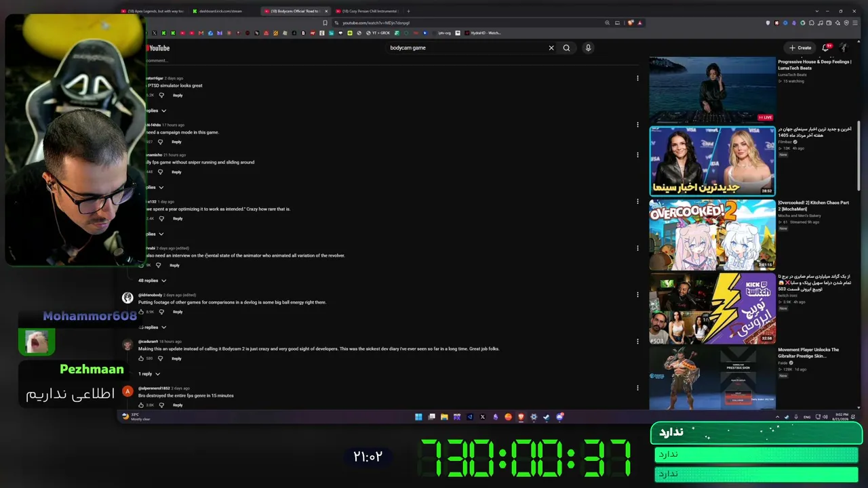Reply to 'spent a year optimizing' comment
This screenshot has width=868, height=488.
pos(178,219)
